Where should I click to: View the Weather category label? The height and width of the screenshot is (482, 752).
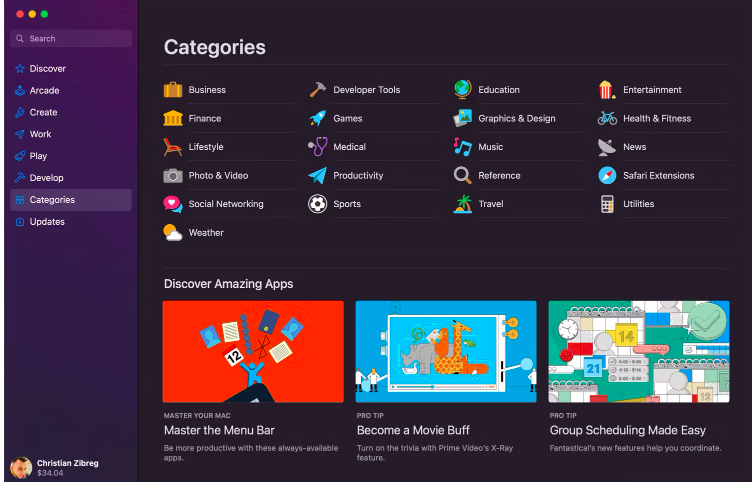206,233
